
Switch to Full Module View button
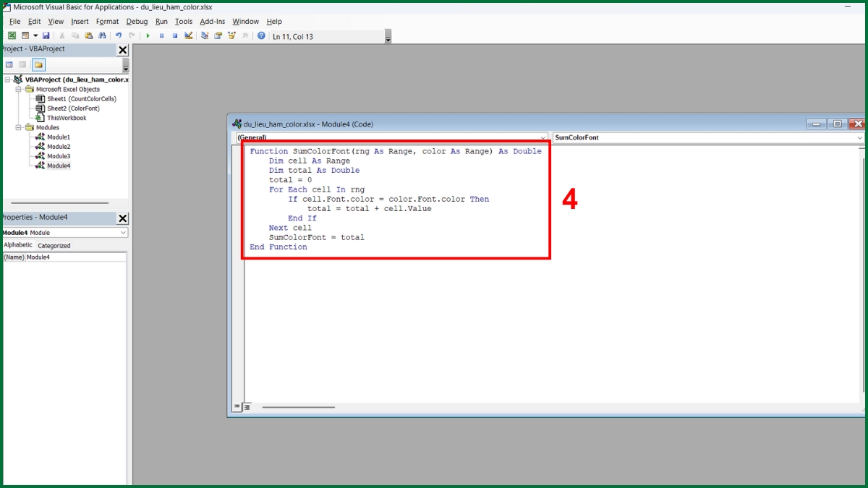[247, 407]
